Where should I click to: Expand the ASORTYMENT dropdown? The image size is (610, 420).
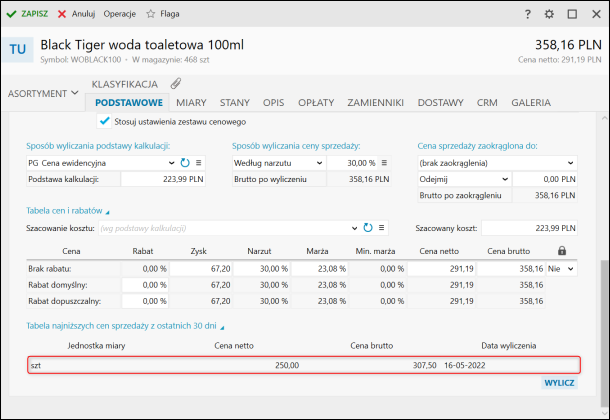[43, 94]
